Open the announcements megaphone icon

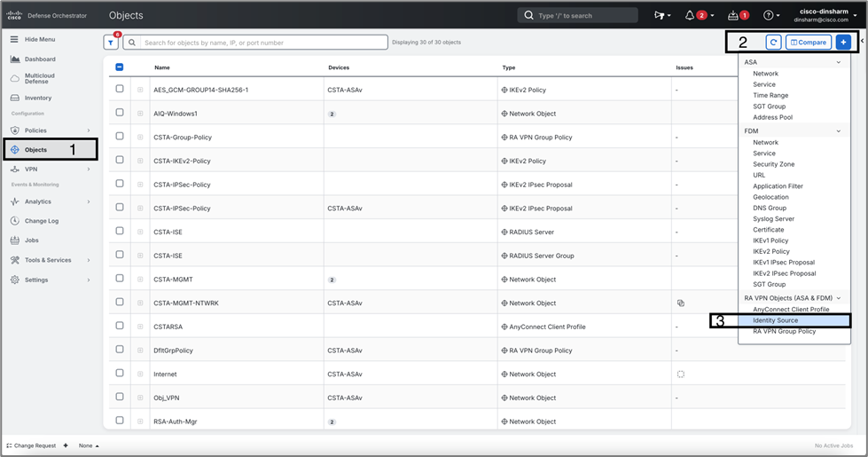[x=659, y=15]
